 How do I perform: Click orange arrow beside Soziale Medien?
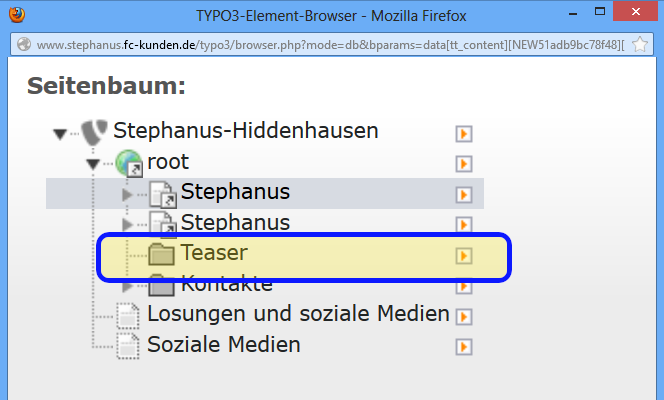click(464, 347)
